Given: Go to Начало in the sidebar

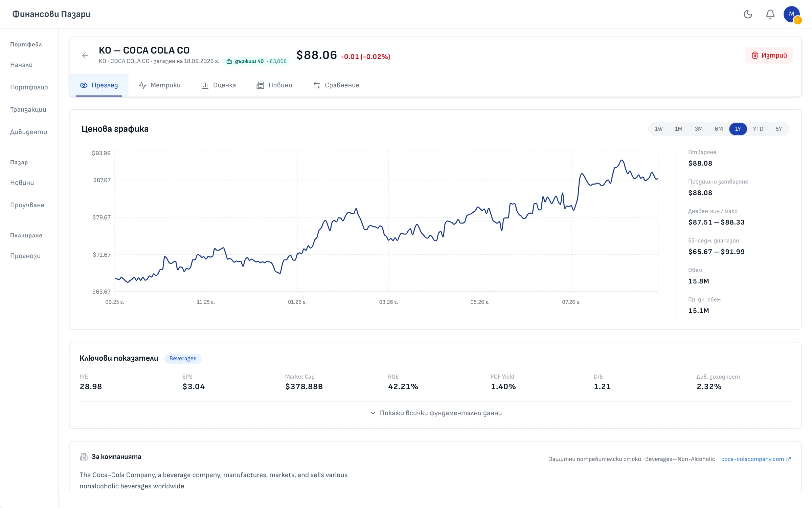Looking at the screenshot, I should pos(21,65).
